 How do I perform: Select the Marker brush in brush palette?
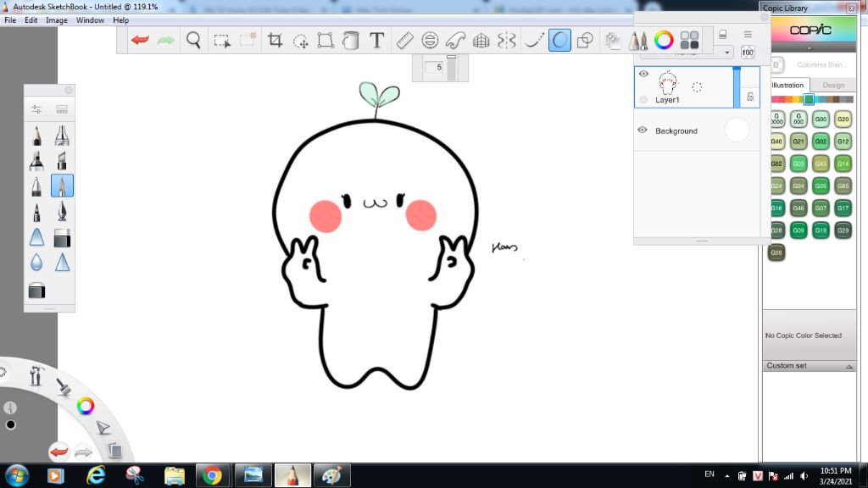click(36, 161)
